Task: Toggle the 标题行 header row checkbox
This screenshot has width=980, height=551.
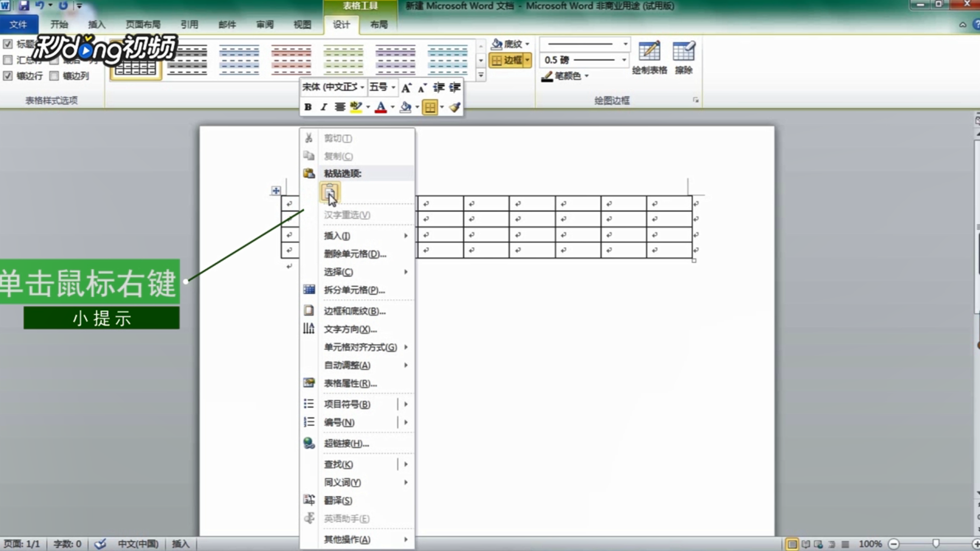Action: pos(8,44)
